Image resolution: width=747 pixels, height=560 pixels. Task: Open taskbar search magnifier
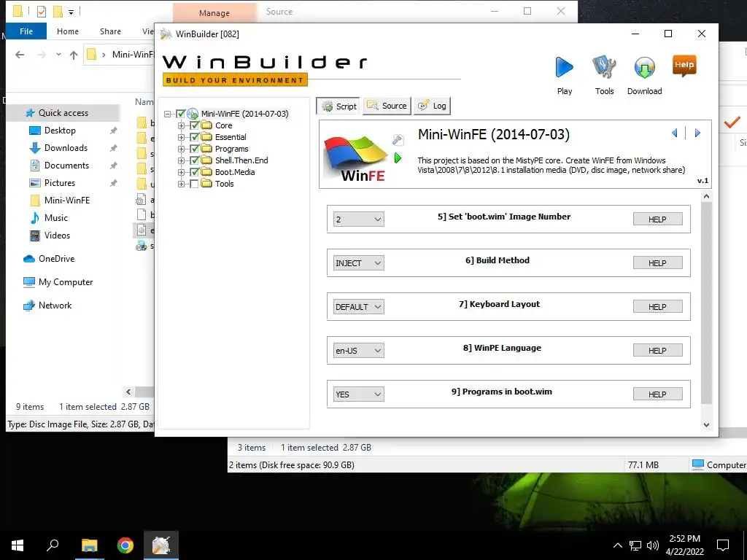pyautogui.click(x=53, y=545)
